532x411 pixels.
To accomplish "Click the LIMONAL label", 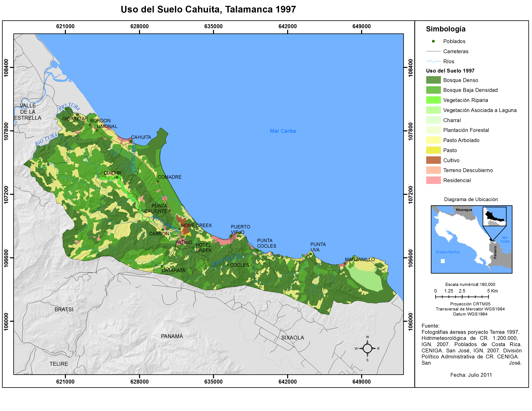I will pos(107,126).
